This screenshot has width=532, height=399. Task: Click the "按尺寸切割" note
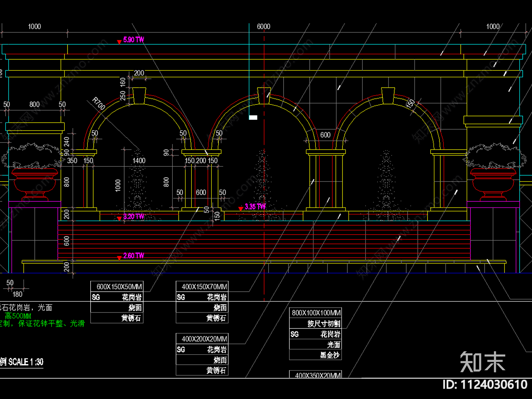[324, 324]
